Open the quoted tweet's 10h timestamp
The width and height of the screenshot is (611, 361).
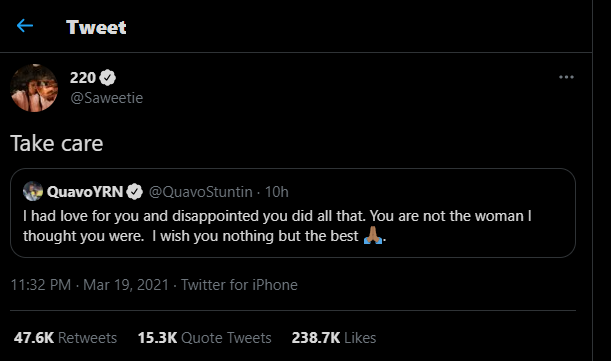click(x=277, y=192)
